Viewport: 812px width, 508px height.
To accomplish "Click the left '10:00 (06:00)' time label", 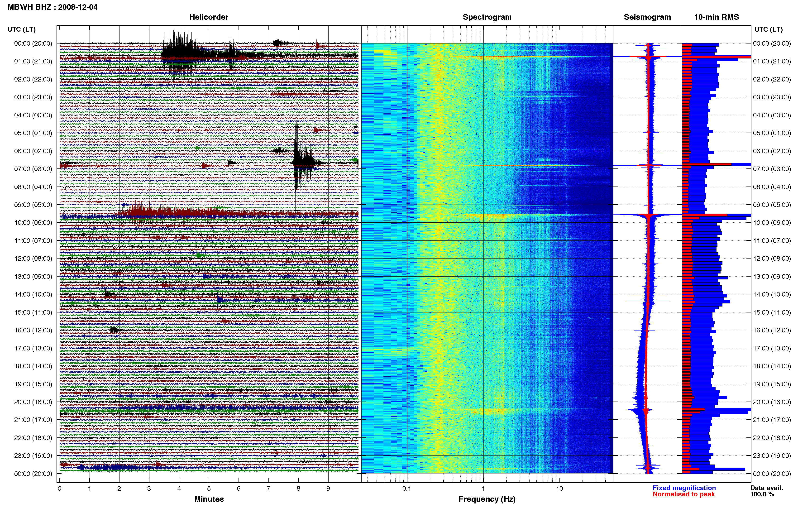I will (x=33, y=222).
